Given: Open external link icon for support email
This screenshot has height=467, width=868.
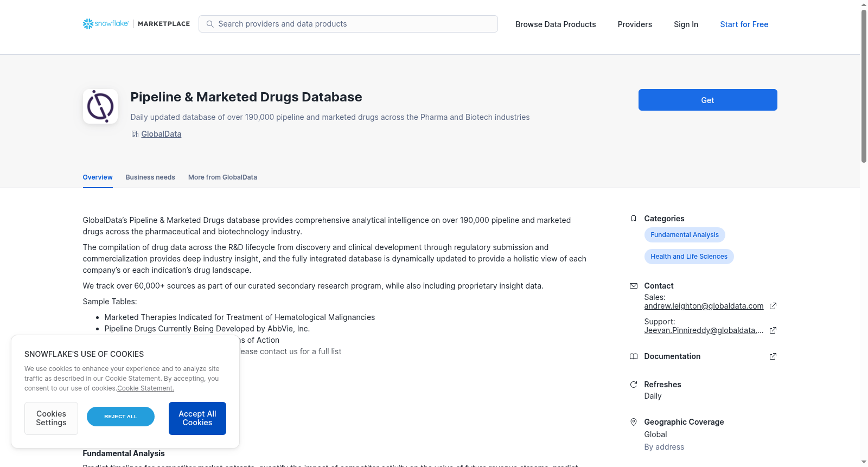Looking at the screenshot, I should pyautogui.click(x=773, y=330).
